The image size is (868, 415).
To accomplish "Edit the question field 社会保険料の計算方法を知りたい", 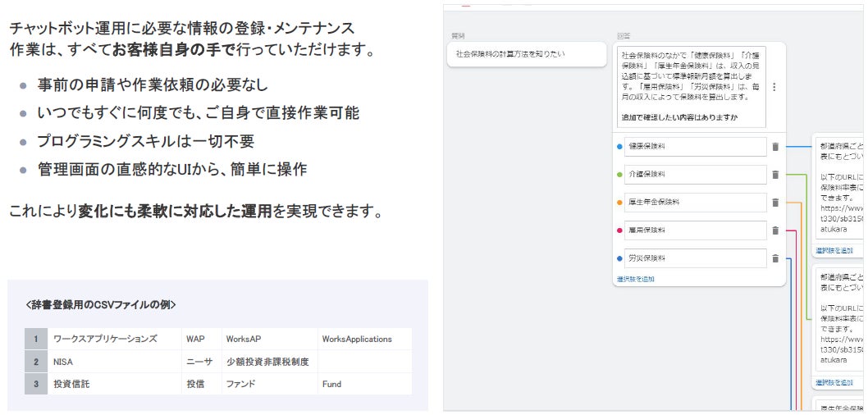I will click(x=527, y=54).
